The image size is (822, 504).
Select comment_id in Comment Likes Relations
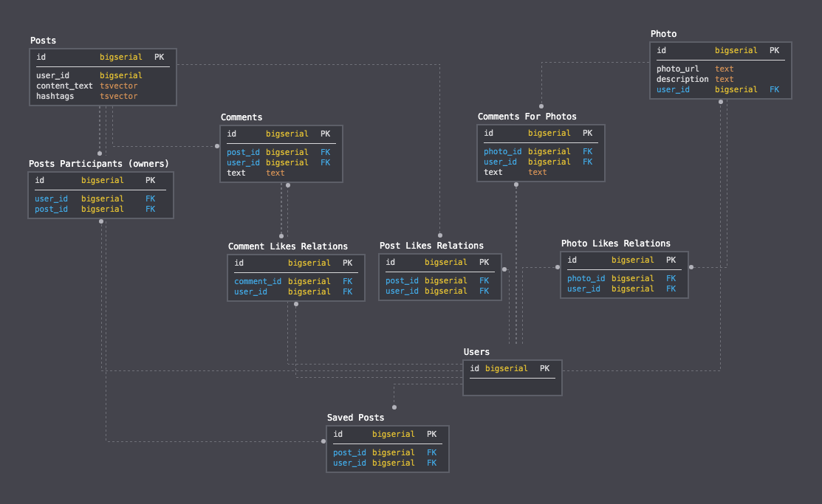coord(257,281)
